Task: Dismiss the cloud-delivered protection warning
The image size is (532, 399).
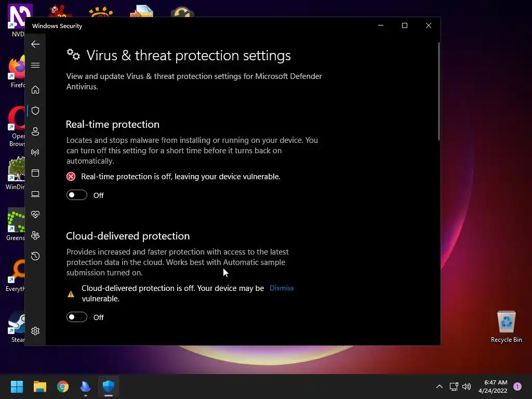Action: click(282, 288)
